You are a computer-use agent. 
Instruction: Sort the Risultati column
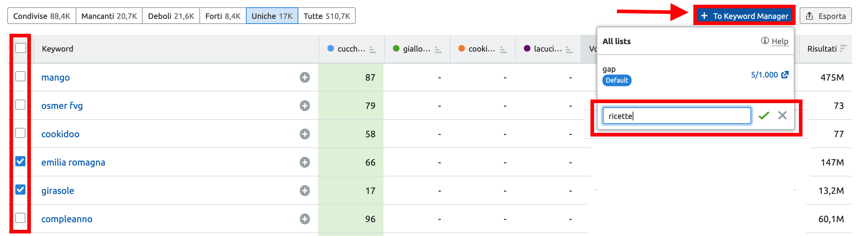844,49
